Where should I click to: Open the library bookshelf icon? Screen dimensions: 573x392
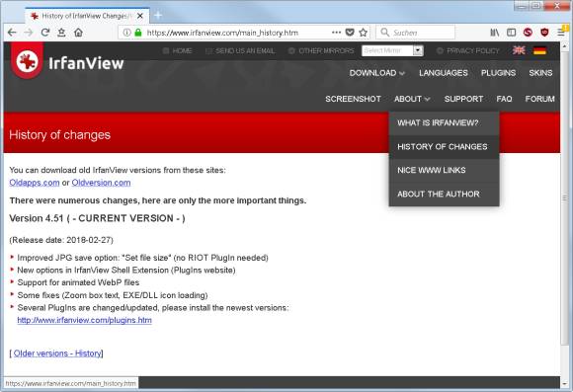(x=494, y=33)
